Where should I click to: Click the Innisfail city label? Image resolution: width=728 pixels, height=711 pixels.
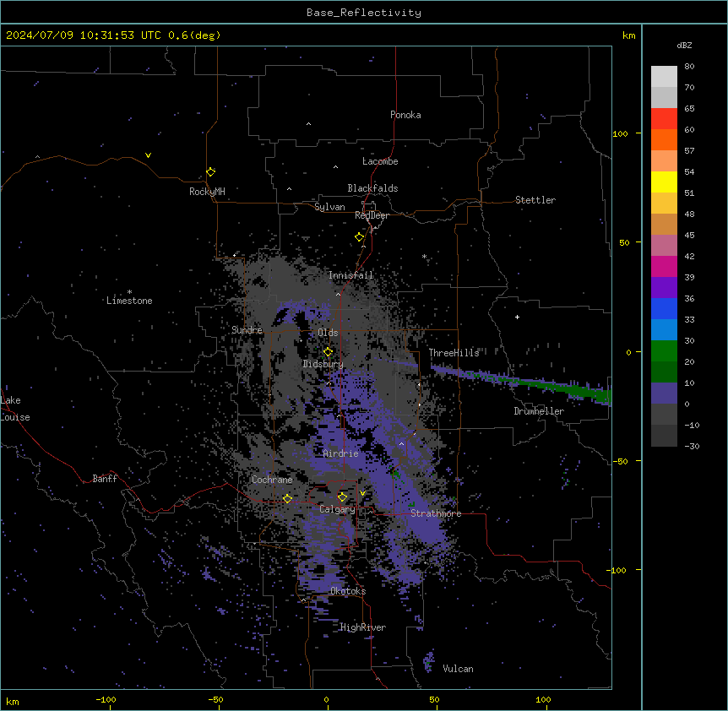(351, 275)
